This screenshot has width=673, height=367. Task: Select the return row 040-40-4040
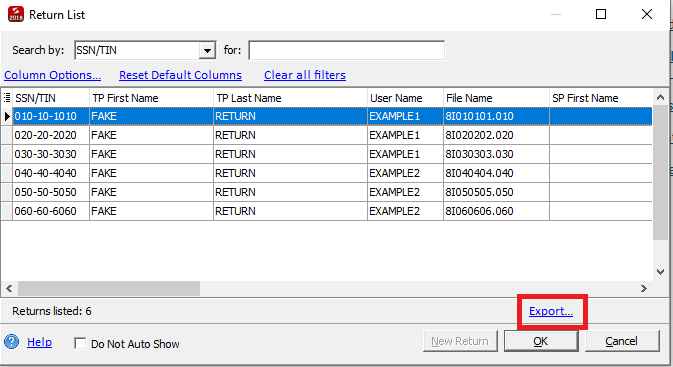pyautogui.click(x=326, y=173)
